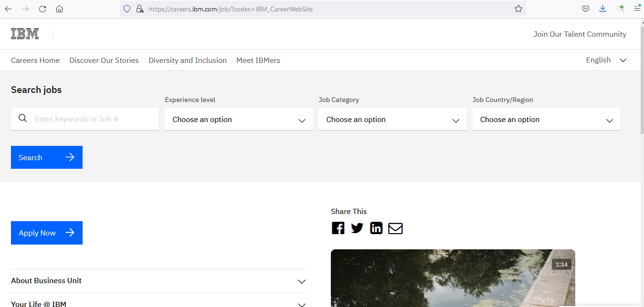Image resolution: width=644 pixels, height=307 pixels.
Task: Share this job via email envelope icon
Action: coord(395,228)
